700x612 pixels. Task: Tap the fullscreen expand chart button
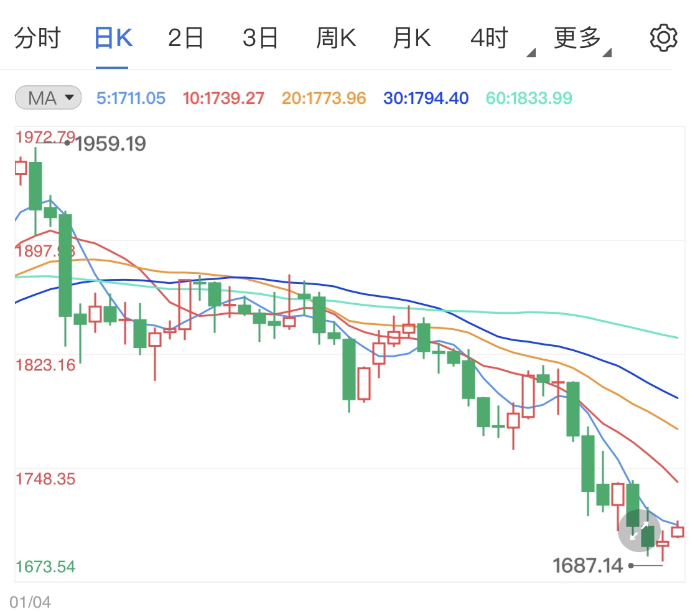(639, 530)
